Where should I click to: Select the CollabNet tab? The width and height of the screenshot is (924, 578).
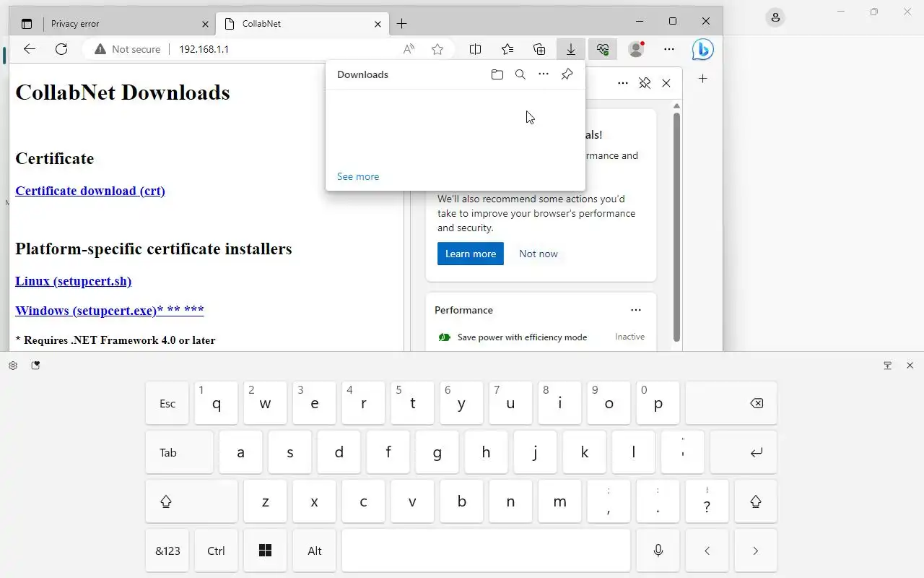[x=302, y=24]
